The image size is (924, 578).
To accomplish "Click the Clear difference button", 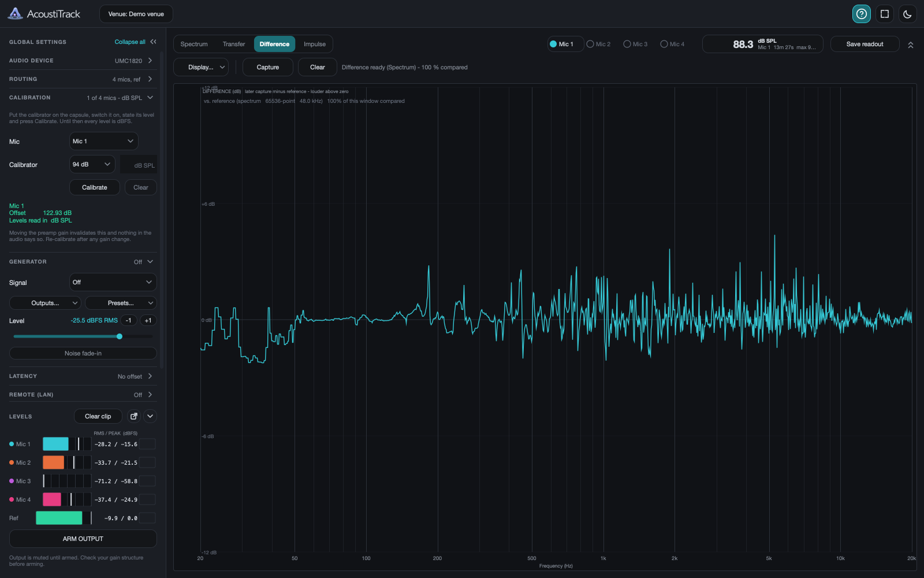I will tap(318, 68).
